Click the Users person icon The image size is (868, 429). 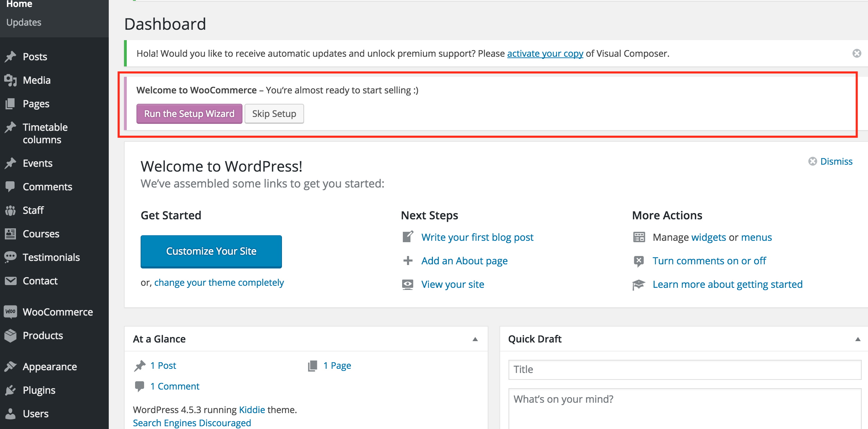(x=11, y=414)
